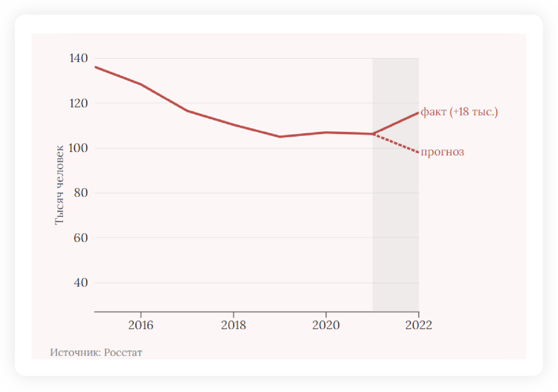The image size is (558, 392).
Task: Click the 80 y-axis label
Action: [81, 193]
